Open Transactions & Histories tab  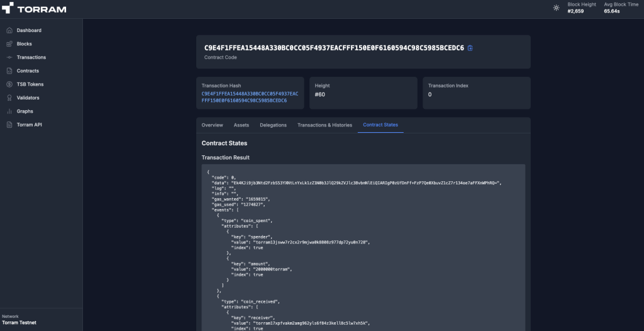(325, 125)
